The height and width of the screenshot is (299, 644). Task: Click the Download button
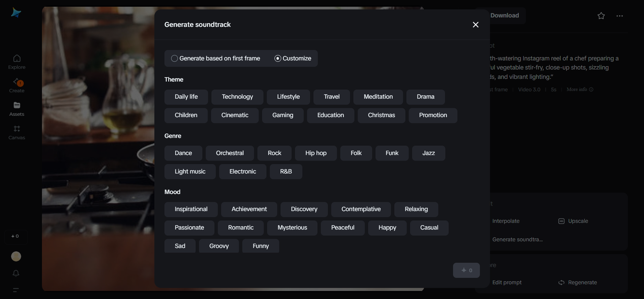tap(504, 15)
